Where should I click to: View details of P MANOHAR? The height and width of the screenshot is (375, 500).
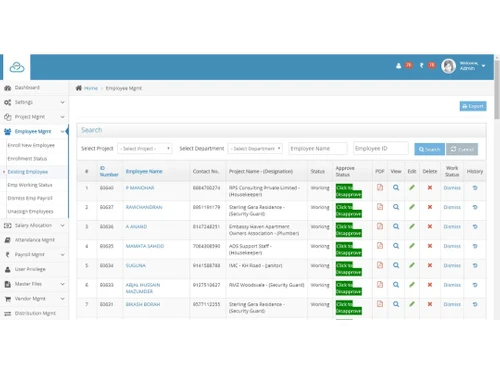pyautogui.click(x=396, y=187)
